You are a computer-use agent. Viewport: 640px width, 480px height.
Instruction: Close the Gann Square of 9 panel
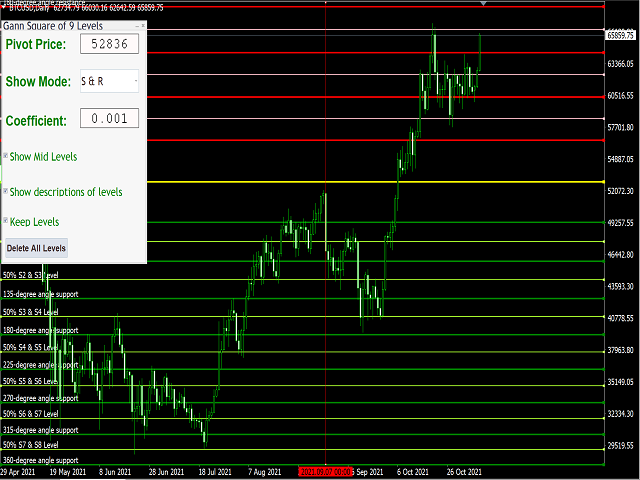(143, 24)
